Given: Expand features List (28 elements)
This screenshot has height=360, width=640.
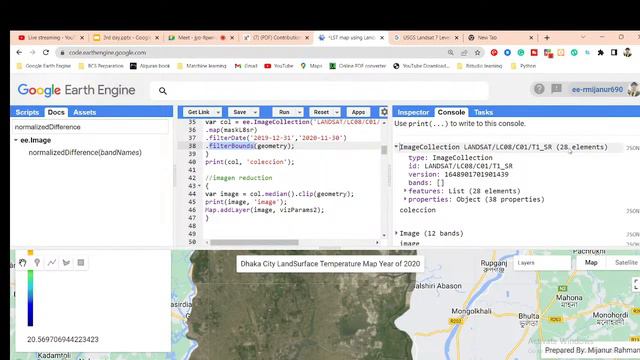Looking at the screenshot, I should pos(405,191).
